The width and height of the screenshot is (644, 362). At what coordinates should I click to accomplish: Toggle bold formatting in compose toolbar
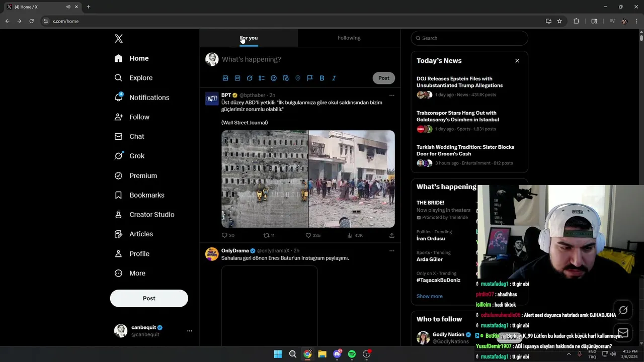[x=322, y=78]
